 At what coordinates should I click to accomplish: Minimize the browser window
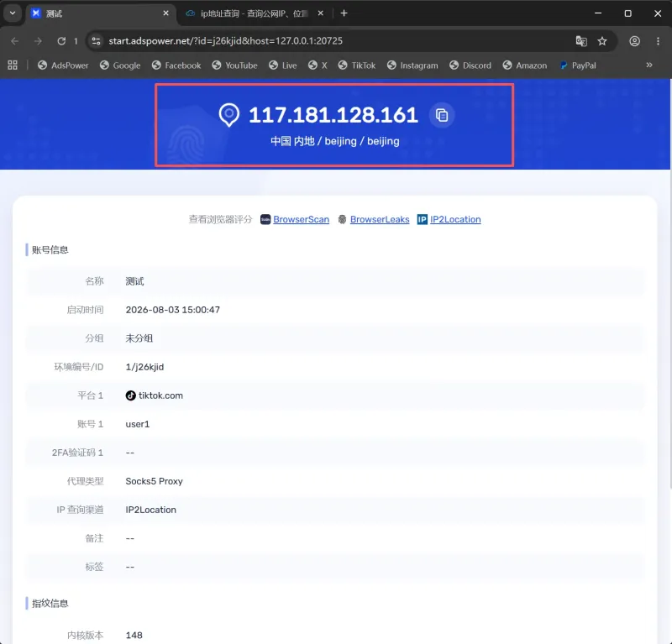598,13
